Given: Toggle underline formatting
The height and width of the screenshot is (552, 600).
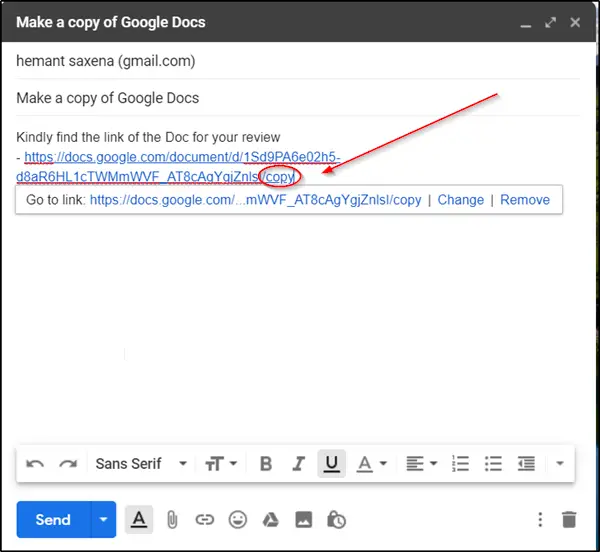Looking at the screenshot, I should tap(331, 464).
